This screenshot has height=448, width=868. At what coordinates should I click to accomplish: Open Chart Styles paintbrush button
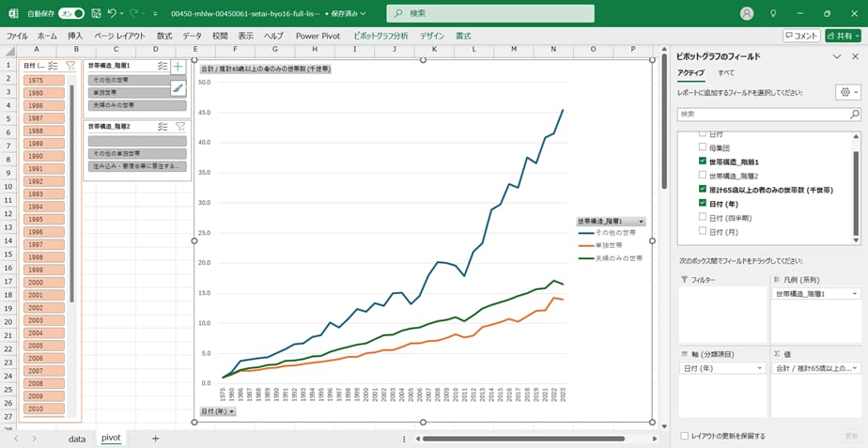point(178,87)
